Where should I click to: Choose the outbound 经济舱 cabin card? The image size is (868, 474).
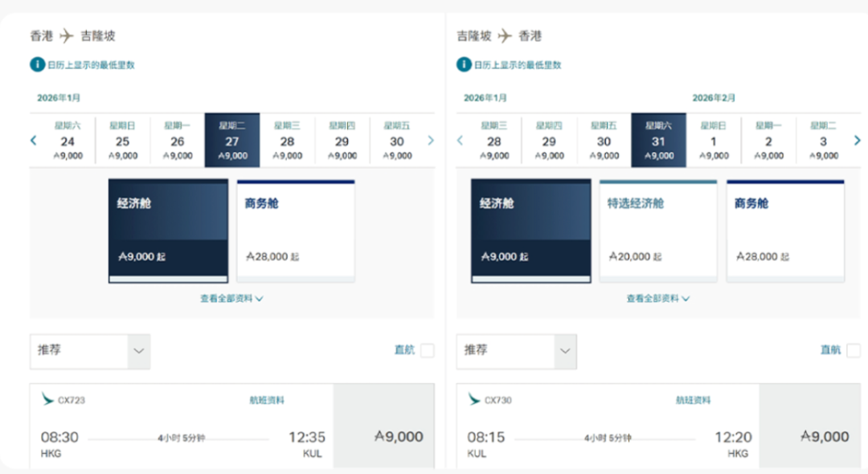pyautogui.click(x=168, y=231)
